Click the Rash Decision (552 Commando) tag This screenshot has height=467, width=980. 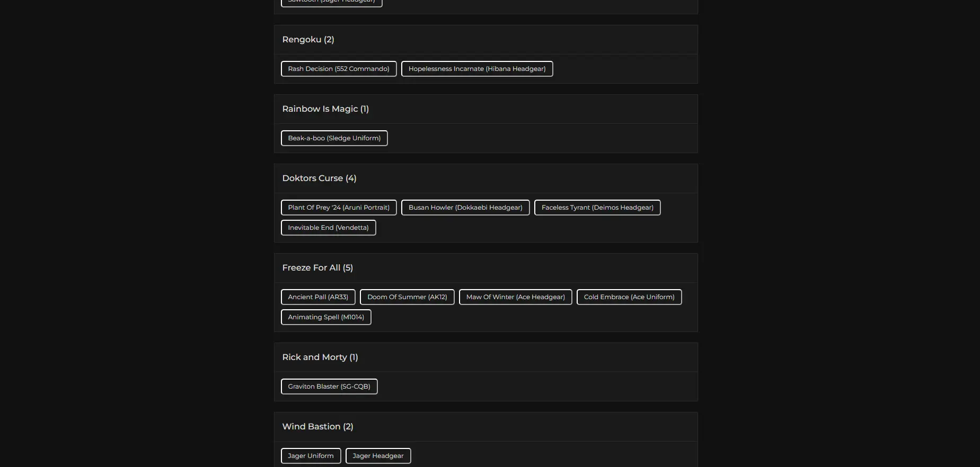(x=339, y=69)
